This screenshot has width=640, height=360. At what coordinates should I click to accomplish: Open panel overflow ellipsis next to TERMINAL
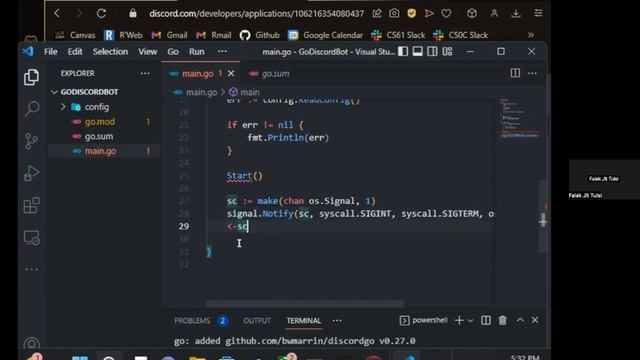click(x=337, y=321)
